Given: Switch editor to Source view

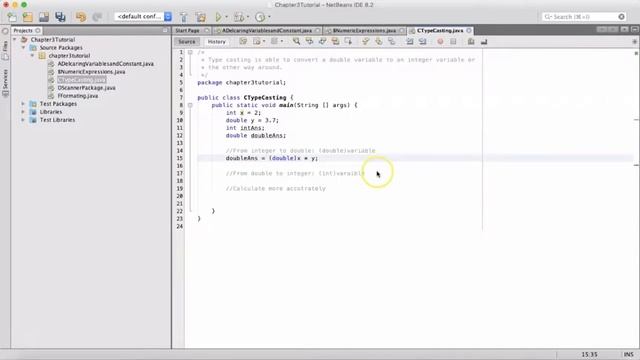Looking at the screenshot, I should point(187,42).
